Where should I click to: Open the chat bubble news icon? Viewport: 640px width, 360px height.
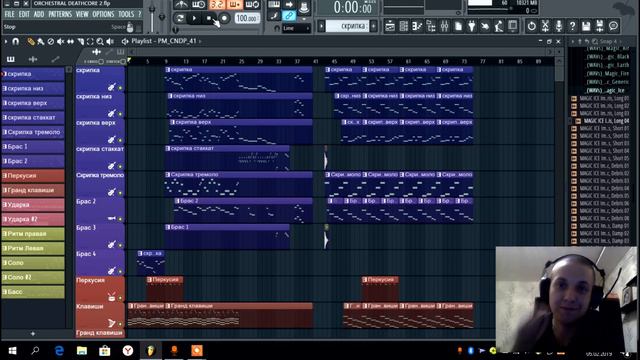[x=613, y=26]
